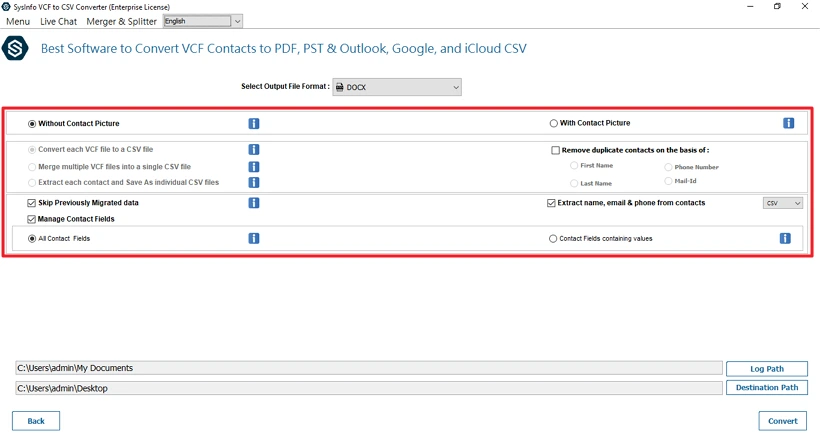This screenshot has width=820, height=437.
Task: Open Merger & Splitter menu
Action: [x=121, y=21]
